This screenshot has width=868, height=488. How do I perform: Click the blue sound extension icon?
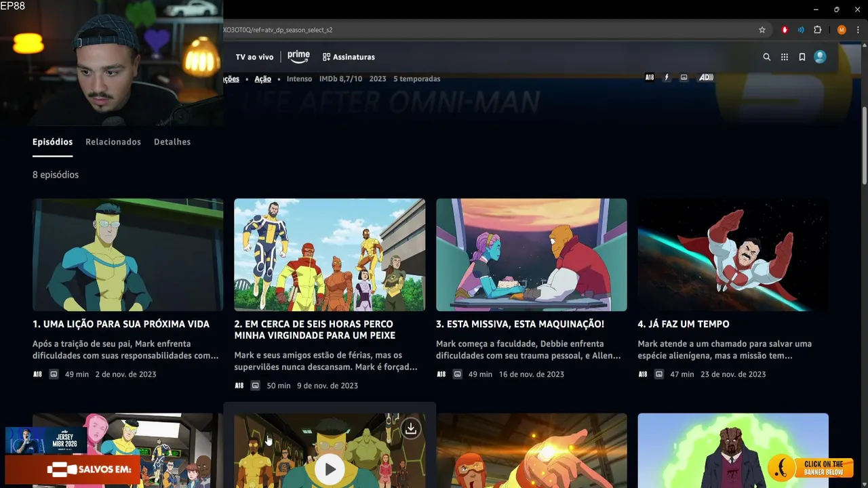[801, 30]
